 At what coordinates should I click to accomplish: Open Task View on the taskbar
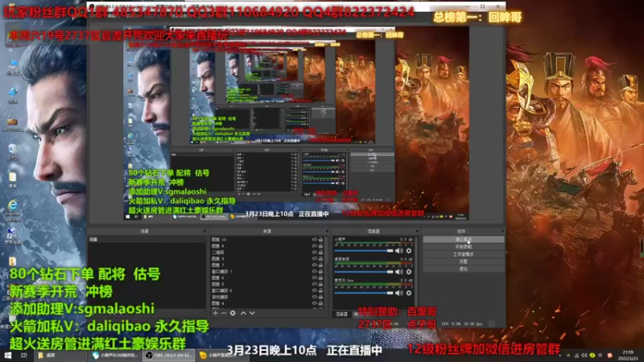24,355
